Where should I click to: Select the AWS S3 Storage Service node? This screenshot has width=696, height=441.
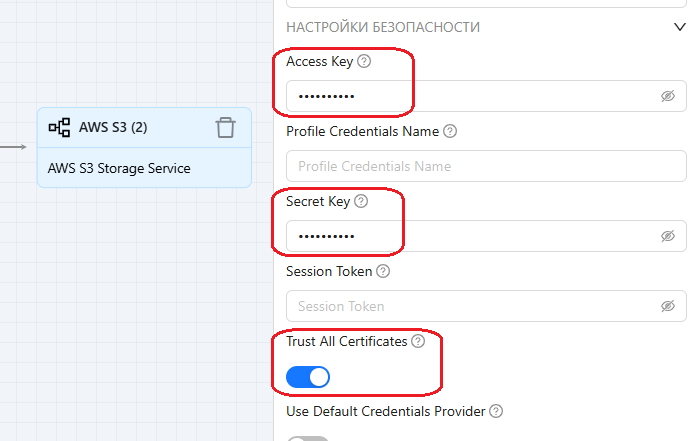(119, 168)
